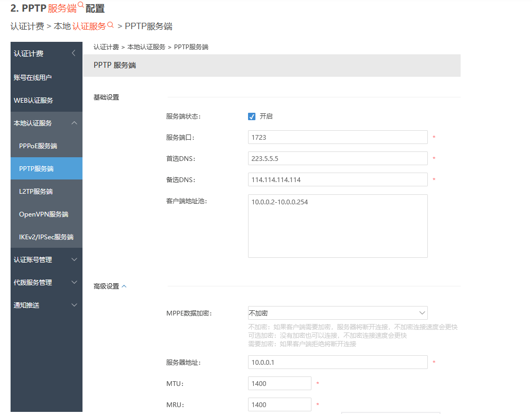
Task: Click the 服务端口 field with 1723
Action: coord(337,137)
